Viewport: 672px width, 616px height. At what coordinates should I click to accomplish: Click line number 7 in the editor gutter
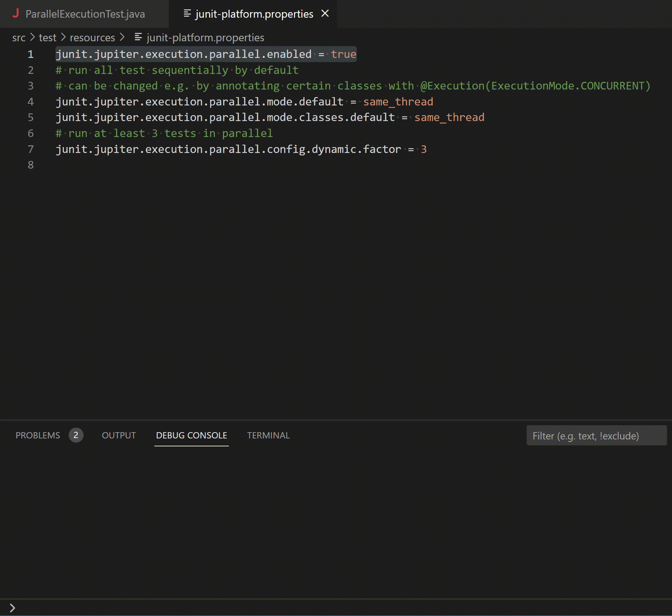tap(31, 149)
